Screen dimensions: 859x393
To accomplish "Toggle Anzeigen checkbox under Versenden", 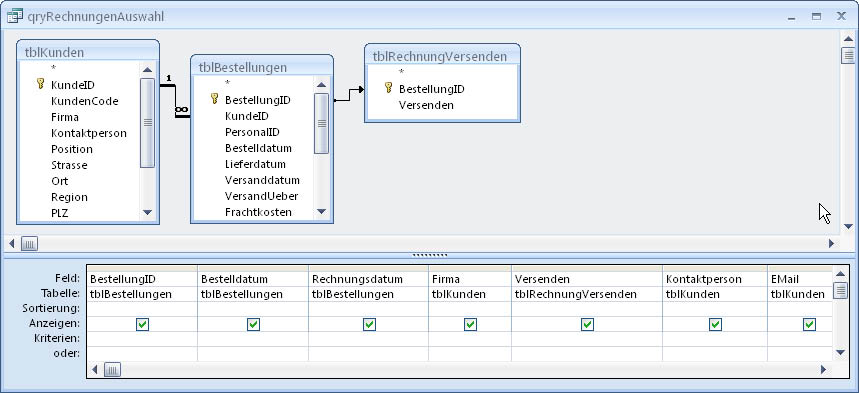I will (587, 324).
